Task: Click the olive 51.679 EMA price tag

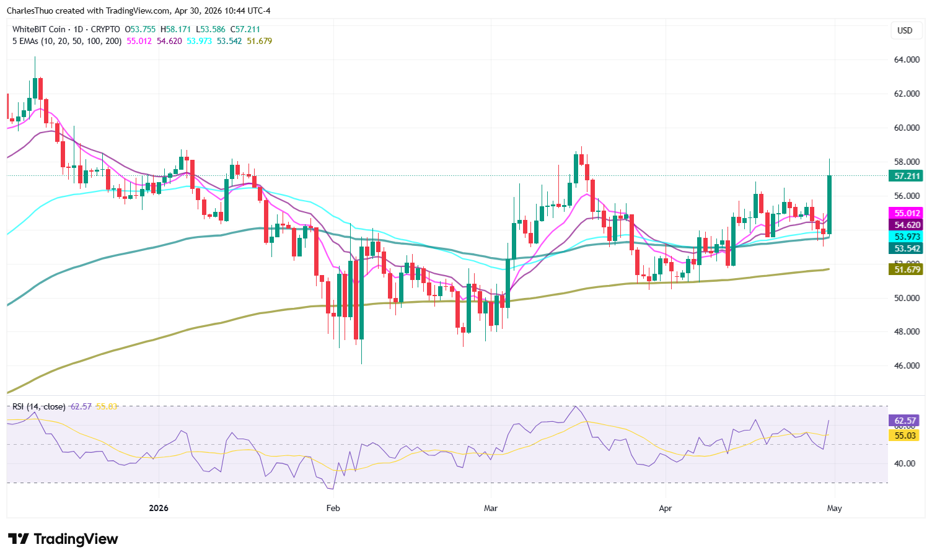Action: tap(907, 269)
